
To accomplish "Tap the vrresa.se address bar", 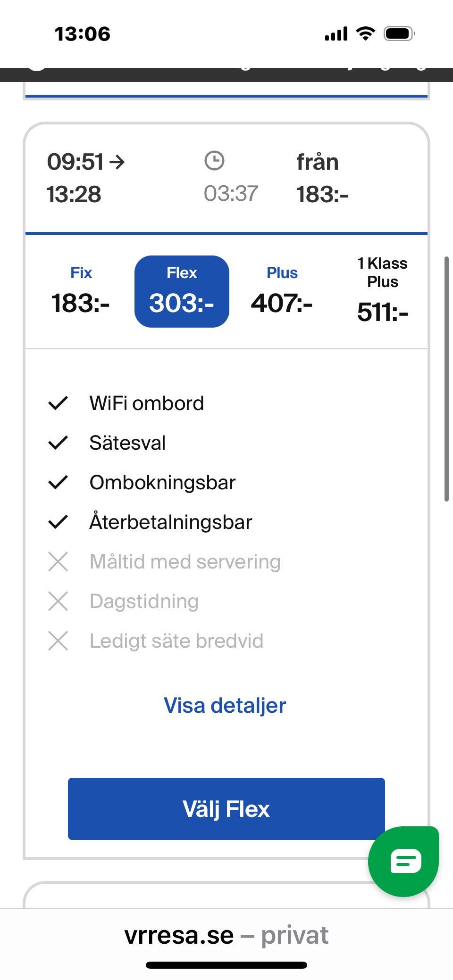I will click(226, 936).
